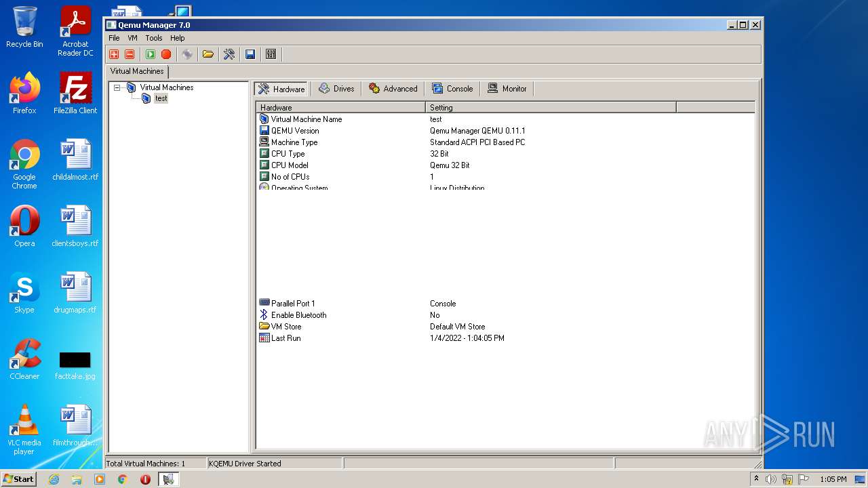Select the Virtual Machine Name row
The height and width of the screenshot is (488, 868).
(x=505, y=119)
